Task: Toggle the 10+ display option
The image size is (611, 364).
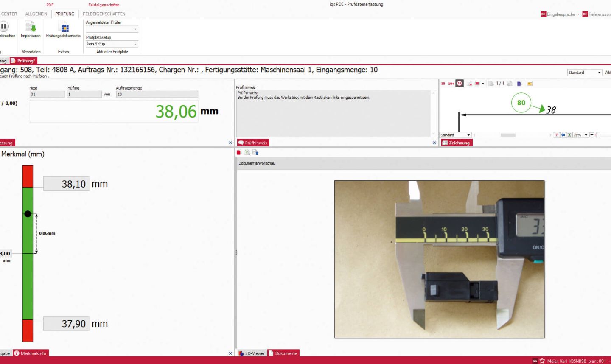Action: point(450,83)
